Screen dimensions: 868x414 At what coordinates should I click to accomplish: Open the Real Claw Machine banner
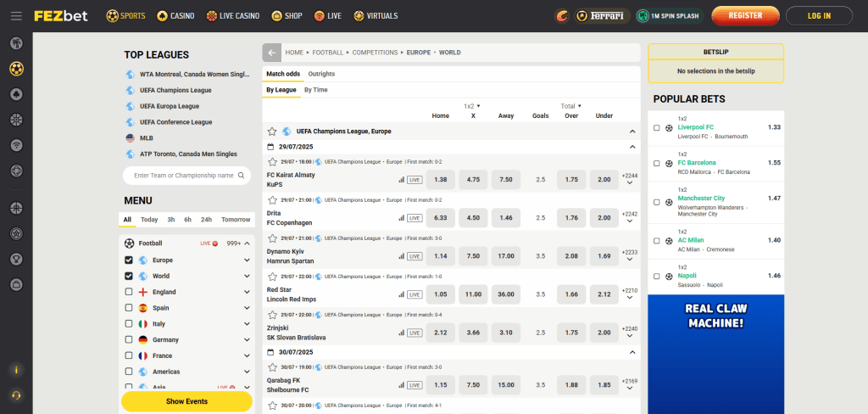[x=715, y=354]
